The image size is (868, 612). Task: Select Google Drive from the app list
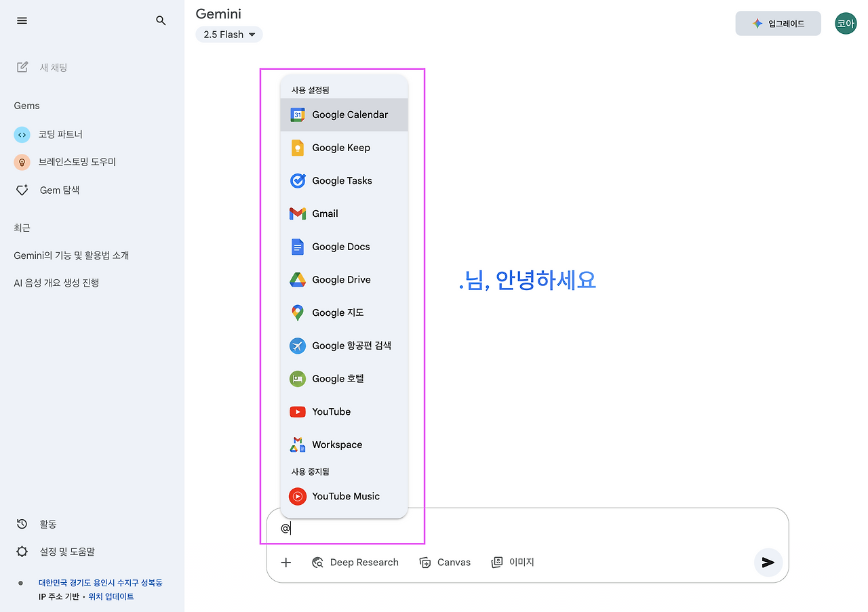[x=344, y=280]
